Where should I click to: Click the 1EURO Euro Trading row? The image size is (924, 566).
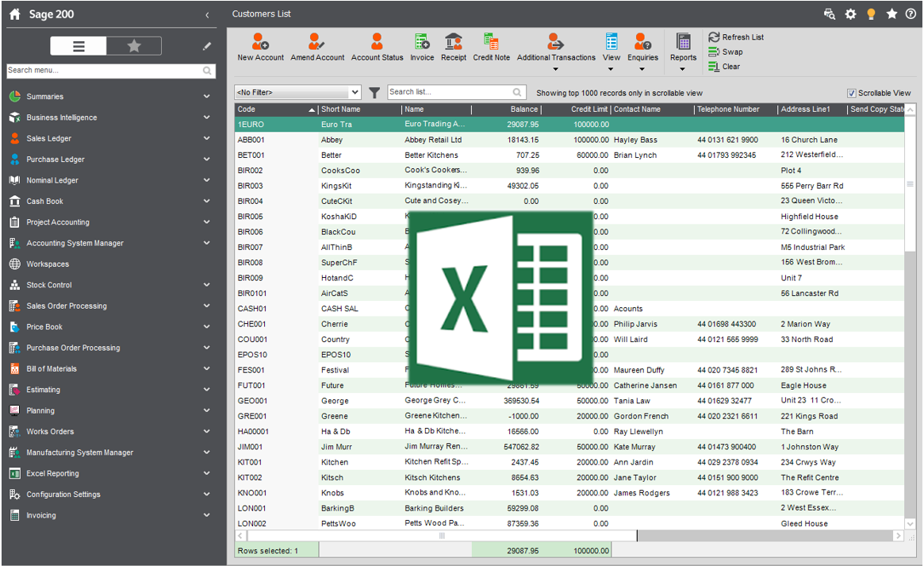[569, 125]
